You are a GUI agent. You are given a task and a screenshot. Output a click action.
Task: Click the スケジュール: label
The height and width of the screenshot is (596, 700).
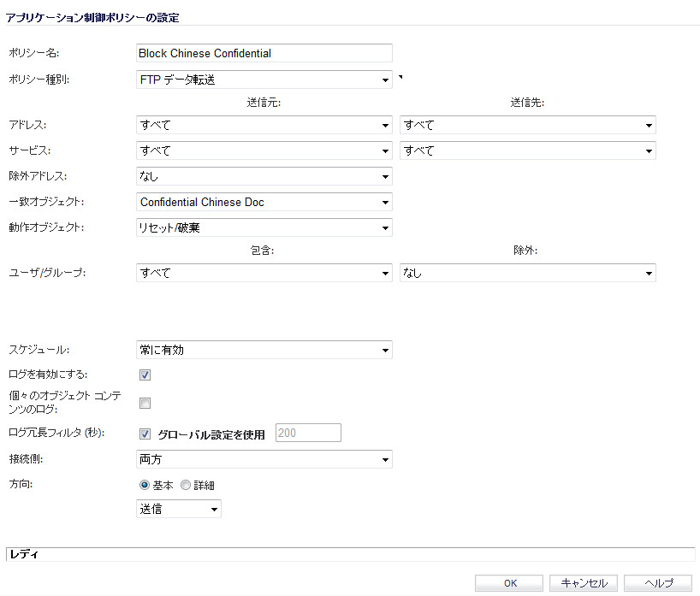(x=39, y=350)
